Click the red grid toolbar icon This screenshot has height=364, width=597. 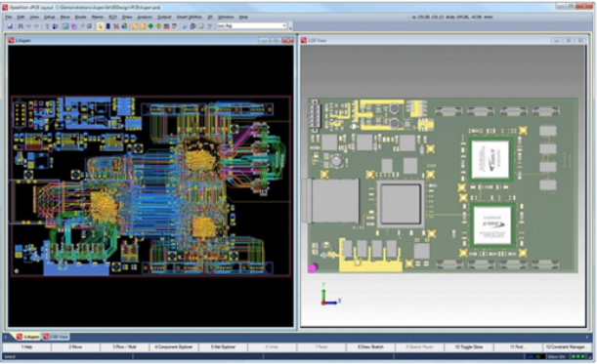click(166, 26)
